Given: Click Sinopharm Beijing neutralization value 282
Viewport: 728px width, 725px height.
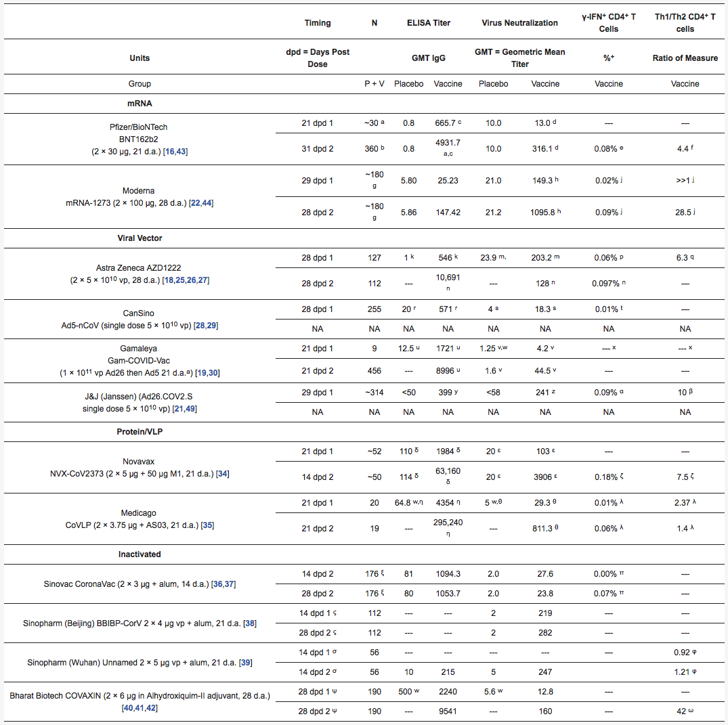Looking at the screenshot, I should 545,633.
